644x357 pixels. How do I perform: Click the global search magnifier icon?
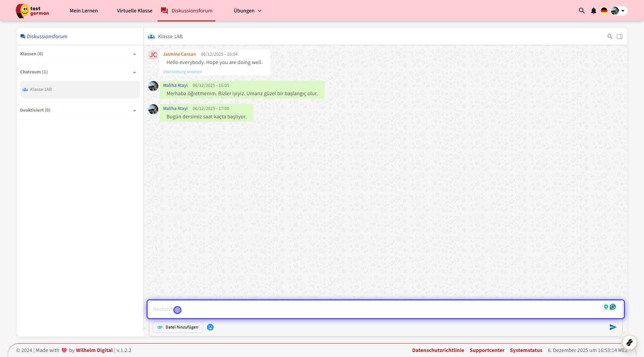click(x=582, y=11)
